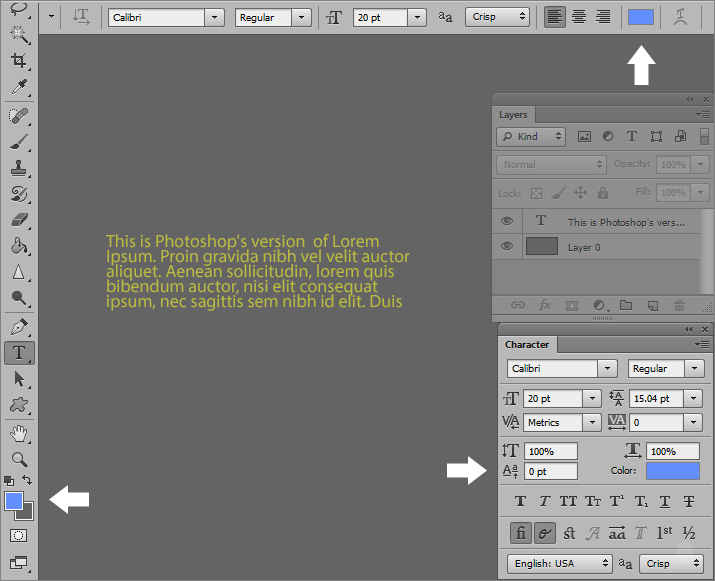Center align text in options bar

pos(578,17)
